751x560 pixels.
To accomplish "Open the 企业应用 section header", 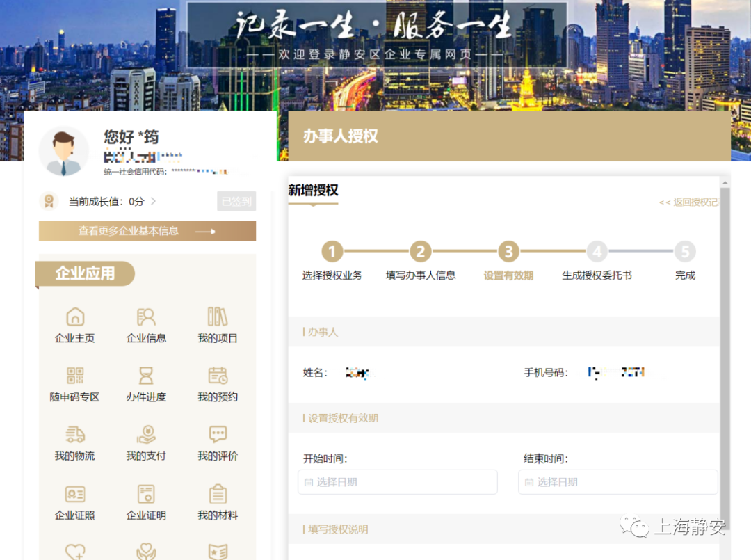I will (86, 273).
